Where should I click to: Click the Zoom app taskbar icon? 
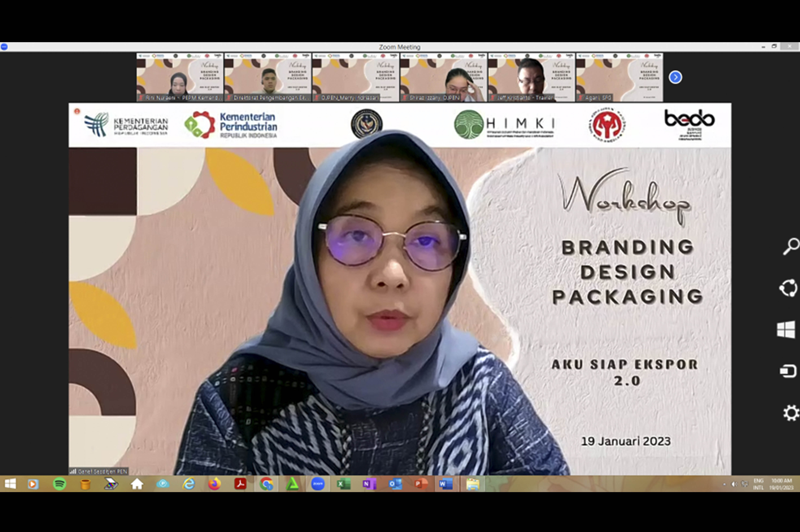pos(318,484)
